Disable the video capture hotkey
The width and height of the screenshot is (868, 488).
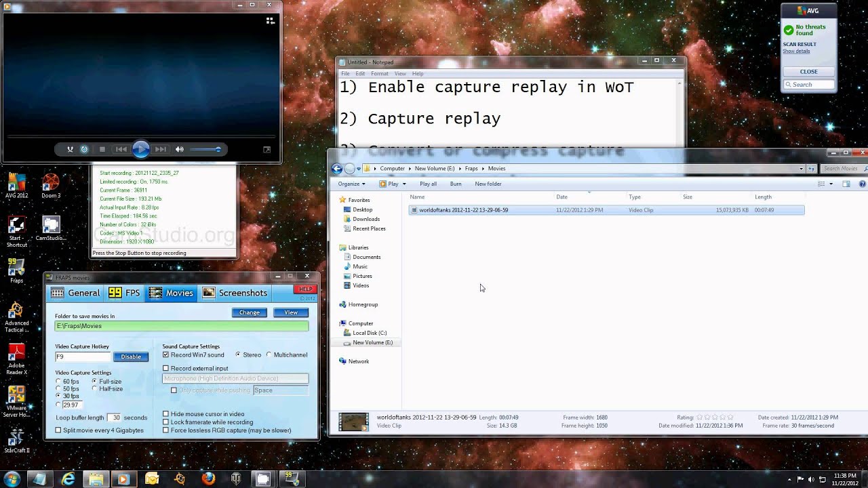(x=131, y=357)
